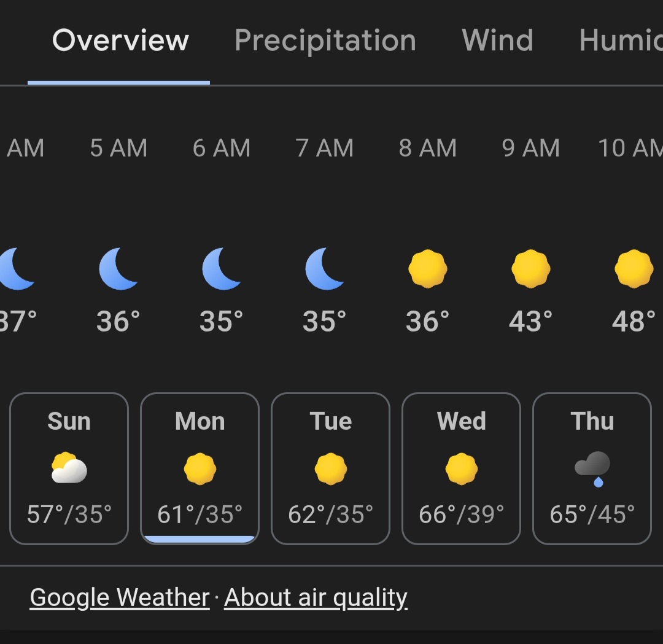
Task: Open the Google Weather link
Action: tap(120, 597)
